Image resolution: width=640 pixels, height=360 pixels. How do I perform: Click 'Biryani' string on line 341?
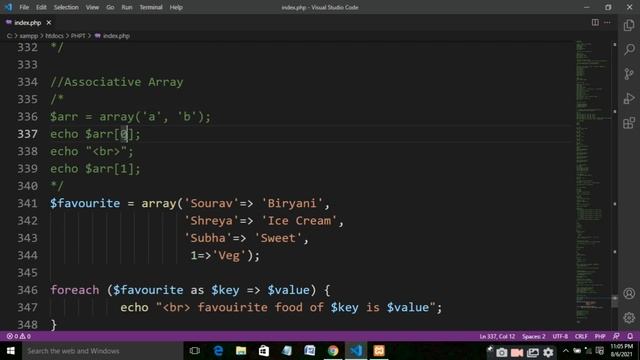point(292,203)
